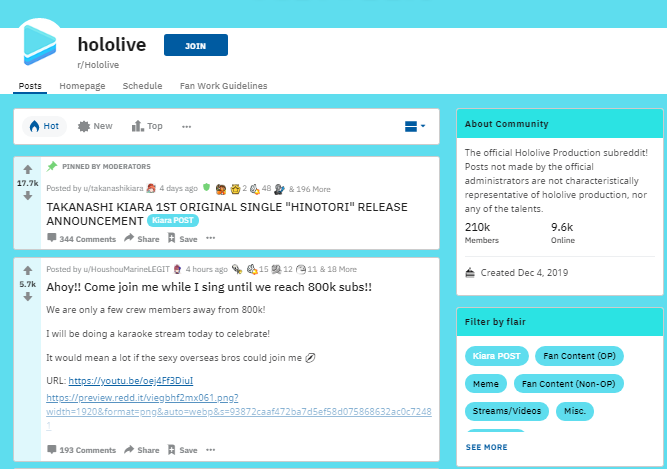
Task: Click the '210k Members' count
Action: pos(482,232)
